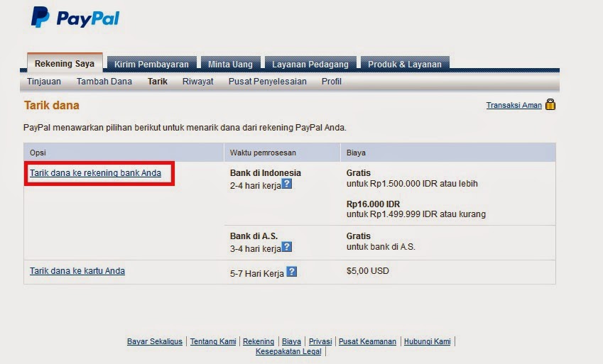This screenshot has width=603, height=364.
Task: Click the '2-4 hari kerja' text
Action: [256, 186]
